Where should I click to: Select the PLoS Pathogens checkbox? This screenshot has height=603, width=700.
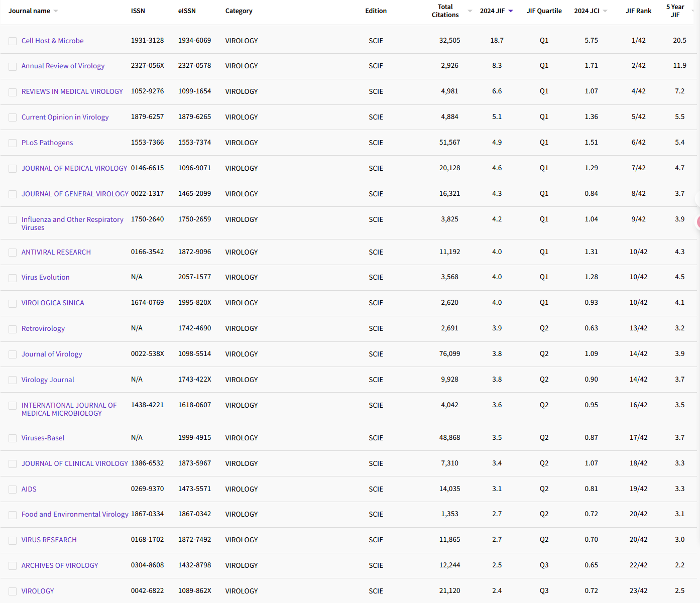coord(13,143)
